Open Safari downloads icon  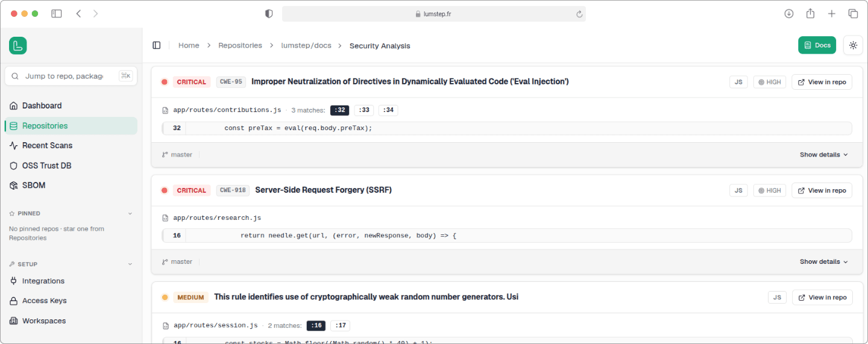tap(789, 13)
